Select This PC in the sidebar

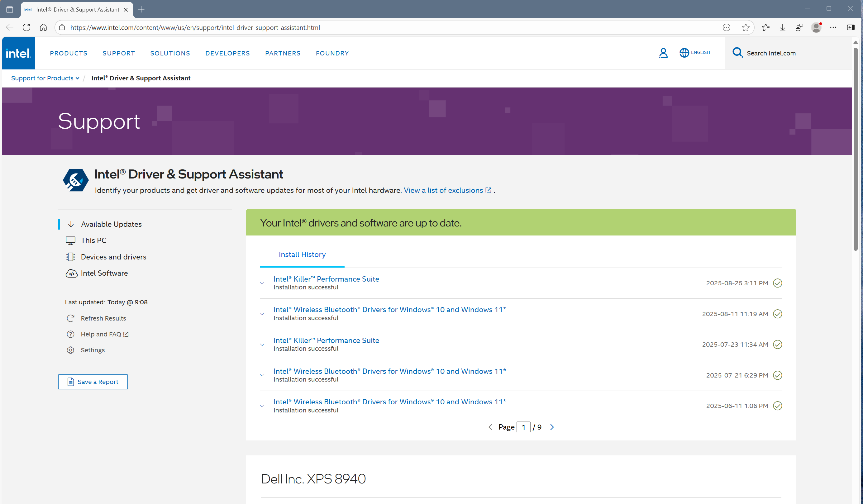click(x=93, y=240)
